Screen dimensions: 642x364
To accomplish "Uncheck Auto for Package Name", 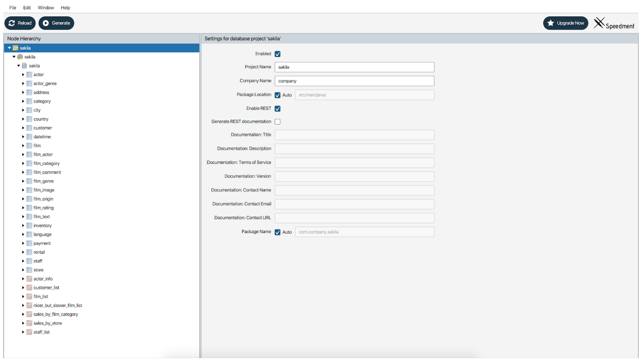I will [x=277, y=232].
